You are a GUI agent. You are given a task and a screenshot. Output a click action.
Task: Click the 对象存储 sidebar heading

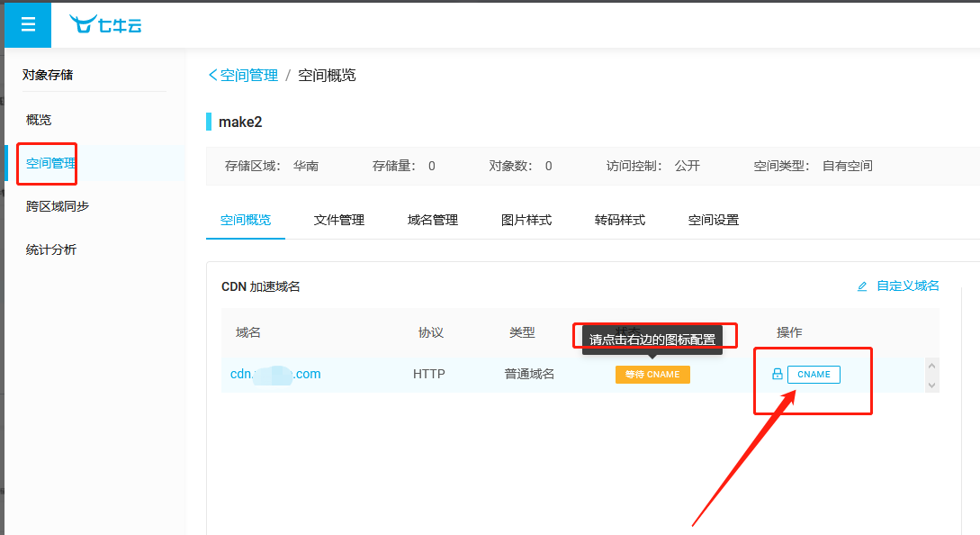click(48, 75)
